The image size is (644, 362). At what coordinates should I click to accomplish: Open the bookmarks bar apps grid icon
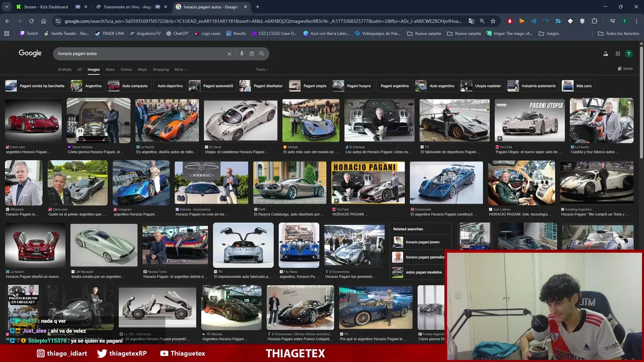(x=7, y=33)
